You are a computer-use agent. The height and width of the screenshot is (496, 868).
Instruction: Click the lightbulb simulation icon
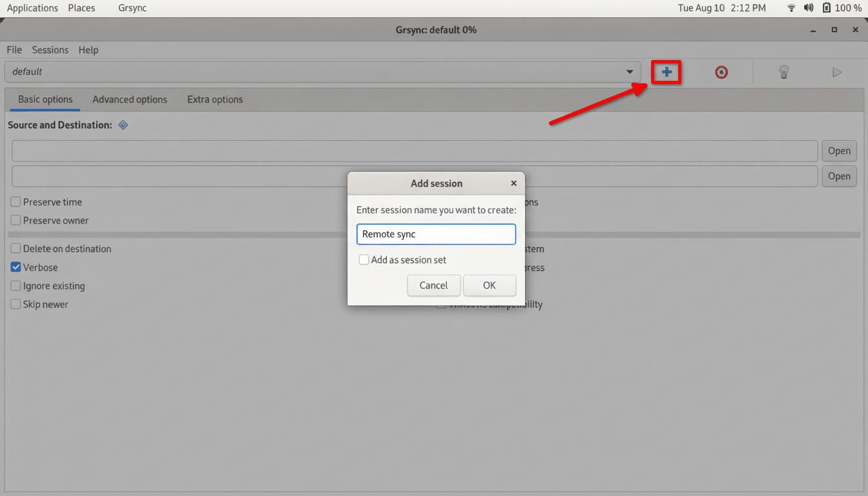tap(783, 72)
